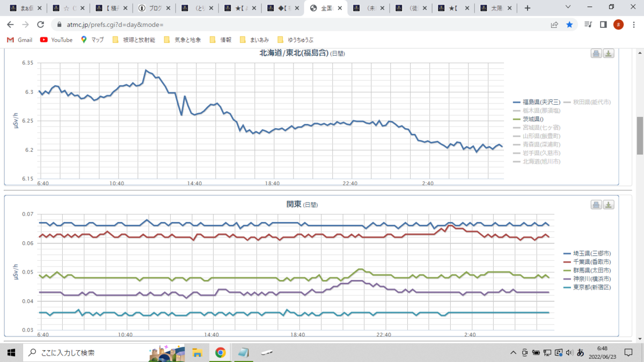The image size is (644, 362).
Task: Reload the atmc.jp page
Action: coord(40,25)
